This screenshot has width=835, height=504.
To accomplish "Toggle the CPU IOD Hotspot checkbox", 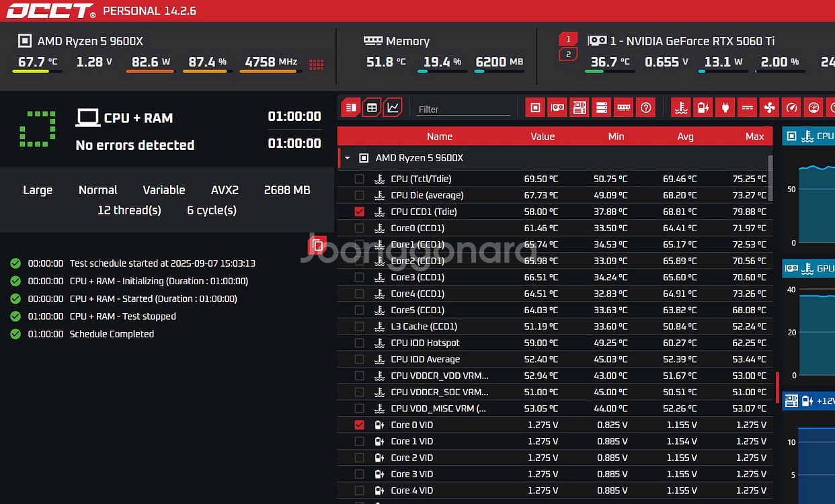I will pyautogui.click(x=360, y=343).
